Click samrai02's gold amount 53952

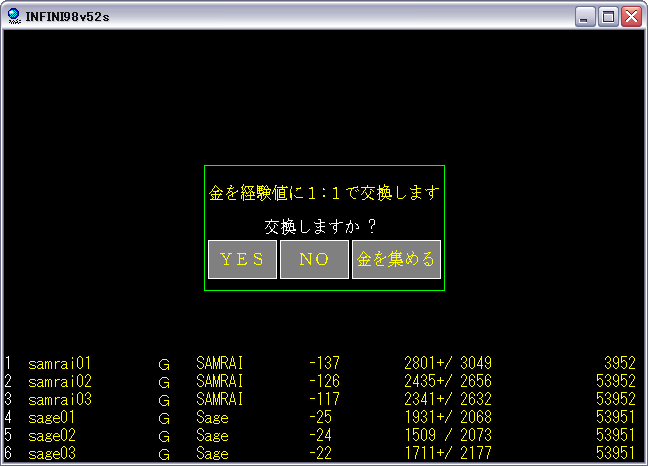click(616, 381)
